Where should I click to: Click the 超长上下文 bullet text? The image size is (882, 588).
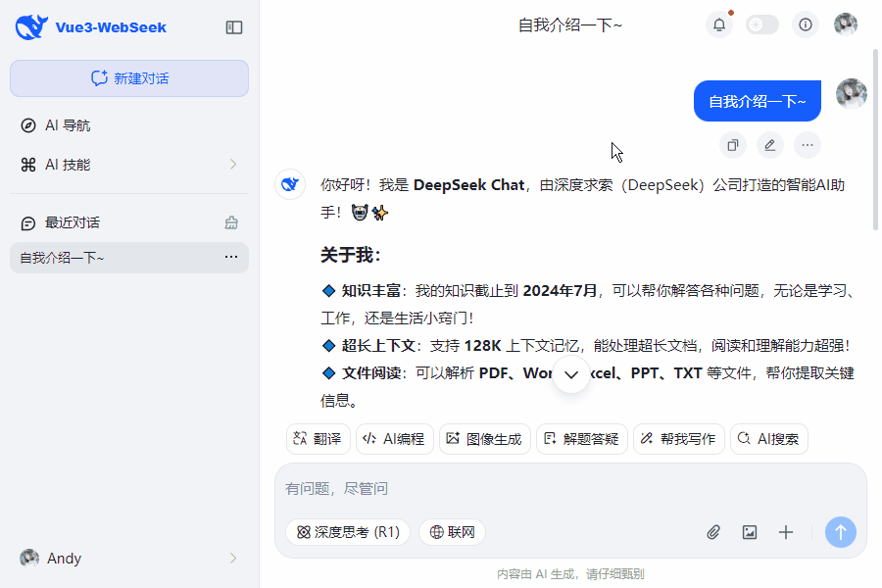[x=378, y=346]
